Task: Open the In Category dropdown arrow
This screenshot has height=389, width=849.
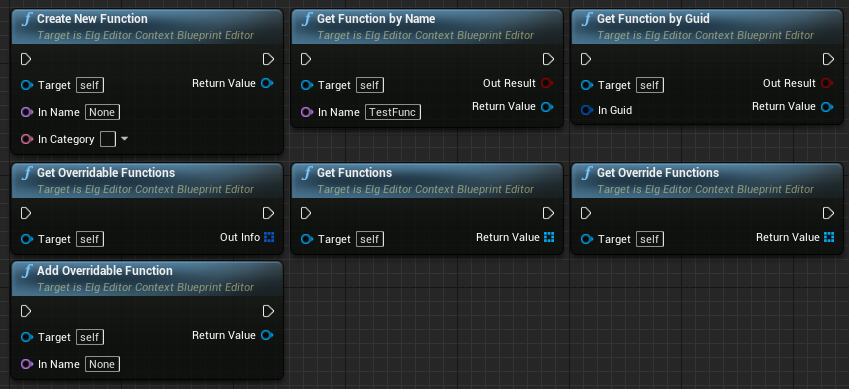Action: click(x=125, y=139)
